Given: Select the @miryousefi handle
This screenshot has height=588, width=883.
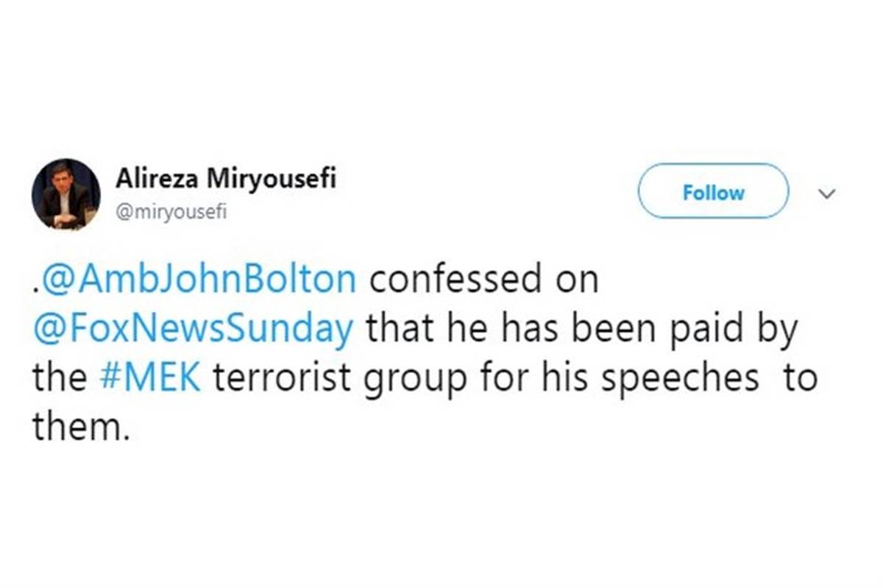Looking at the screenshot, I should point(171,212).
